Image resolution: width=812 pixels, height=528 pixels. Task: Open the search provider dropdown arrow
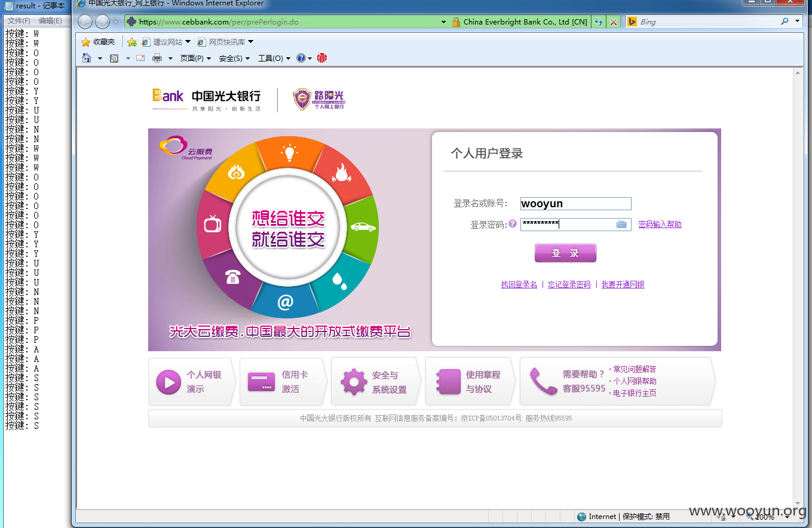click(x=798, y=22)
